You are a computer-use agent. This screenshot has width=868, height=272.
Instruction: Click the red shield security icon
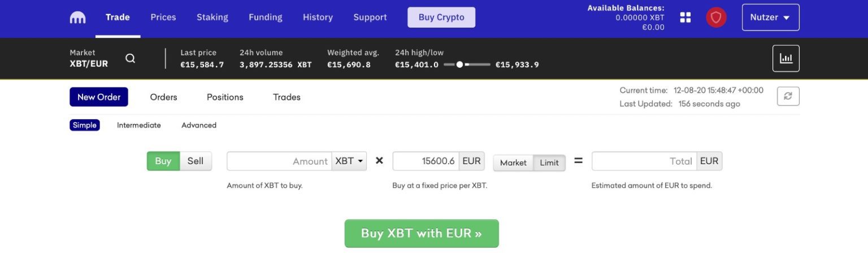pyautogui.click(x=716, y=17)
